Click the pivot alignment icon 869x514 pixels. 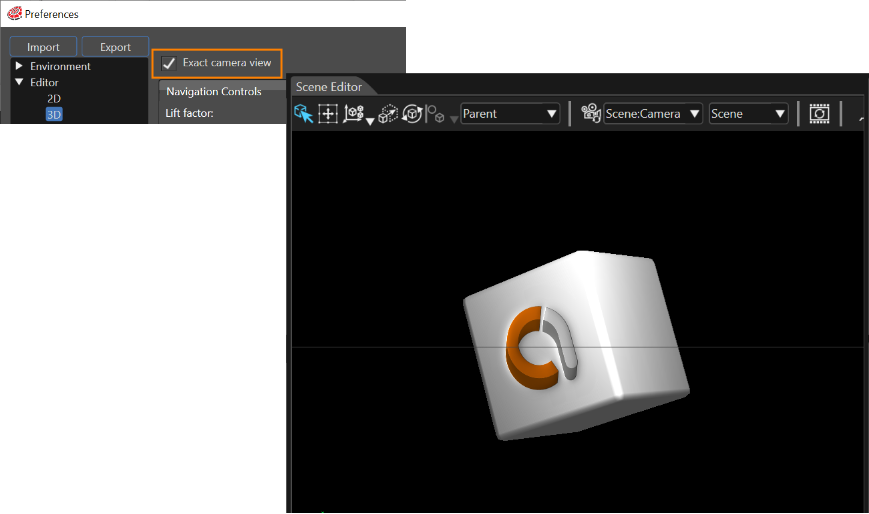click(436, 114)
